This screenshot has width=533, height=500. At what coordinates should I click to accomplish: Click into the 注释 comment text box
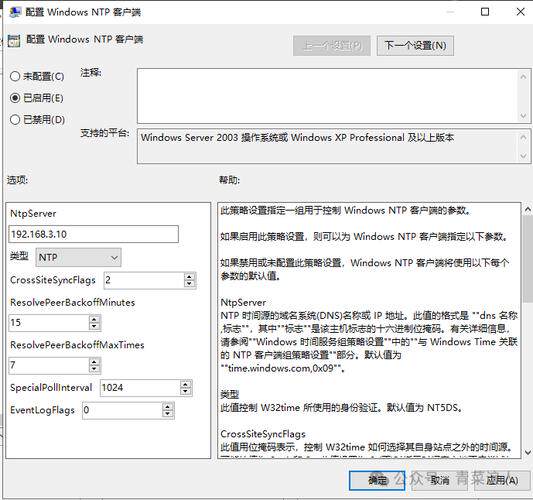[x=327, y=96]
